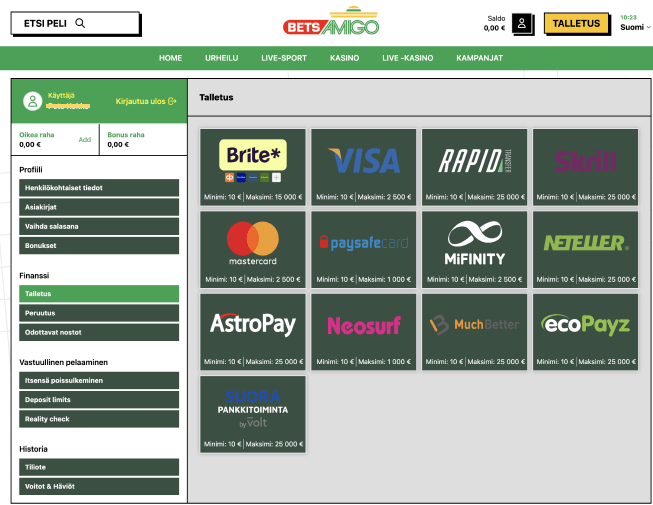Click the Bonus raha 0,00 € value

[x=118, y=144]
